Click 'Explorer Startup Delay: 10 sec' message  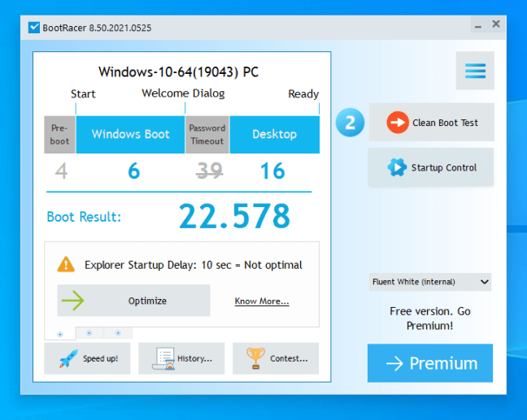pos(194,265)
